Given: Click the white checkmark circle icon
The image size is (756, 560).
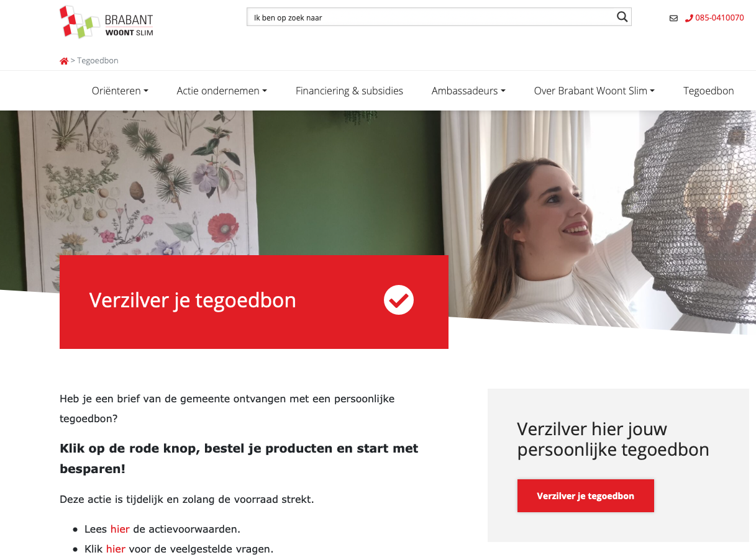Looking at the screenshot, I should pos(399,300).
